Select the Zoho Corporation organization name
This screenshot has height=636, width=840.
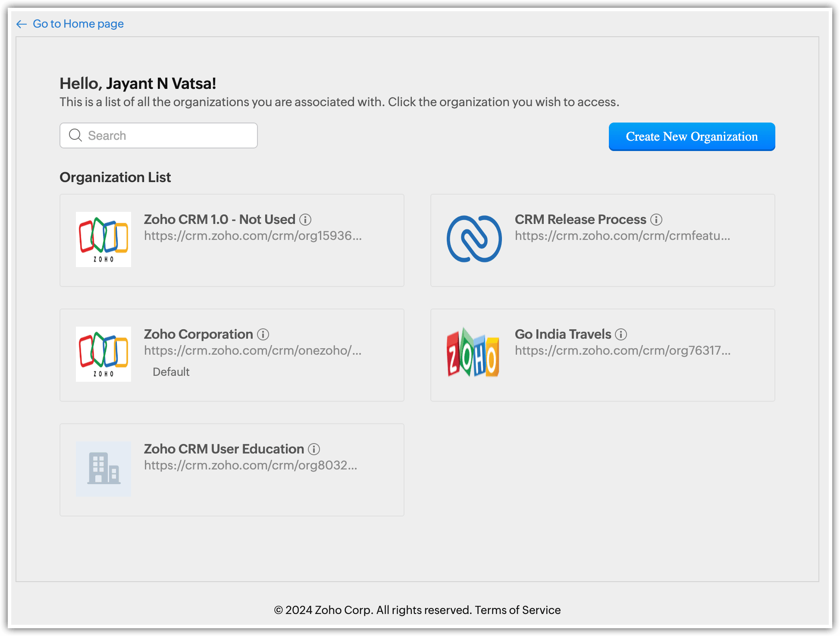(198, 334)
